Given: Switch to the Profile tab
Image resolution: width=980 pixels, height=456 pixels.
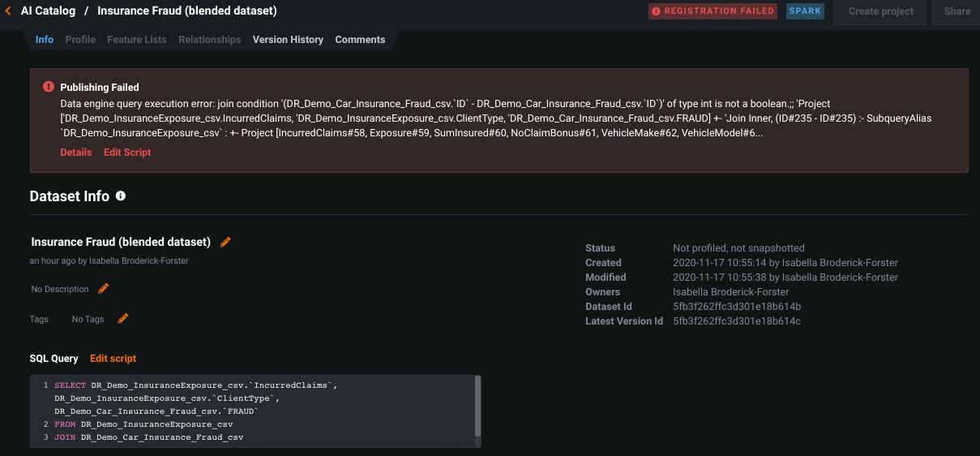Looking at the screenshot, I should click(80, 40).
